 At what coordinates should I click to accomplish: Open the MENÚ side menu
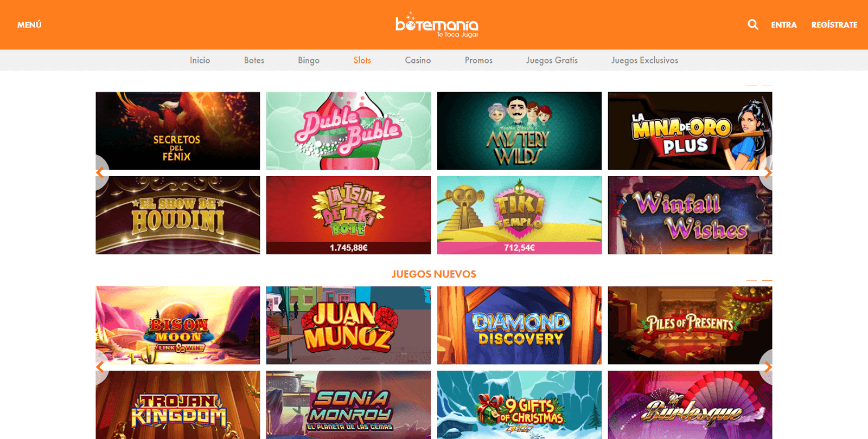click(29, 25)
